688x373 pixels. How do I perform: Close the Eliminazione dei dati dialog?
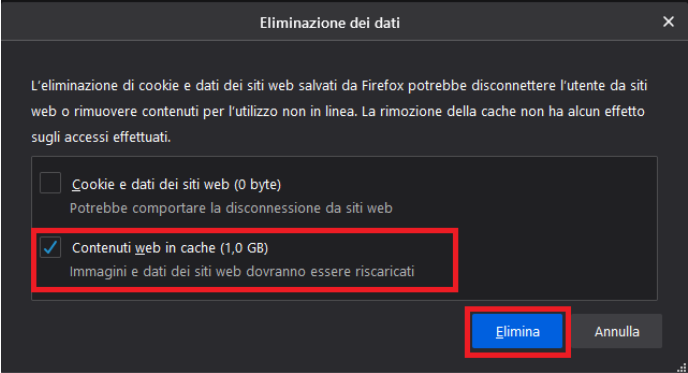pos(668,22)
